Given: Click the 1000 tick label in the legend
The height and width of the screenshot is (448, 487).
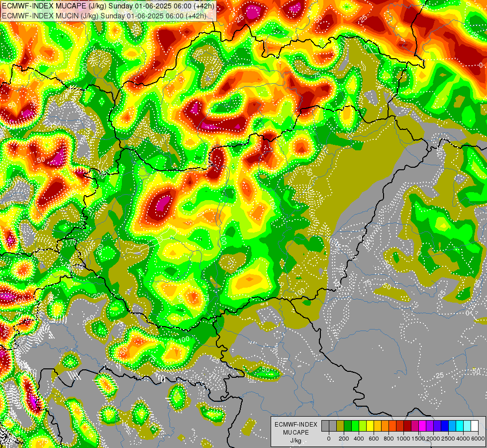Looking at the screenshot, I should 403,439.
